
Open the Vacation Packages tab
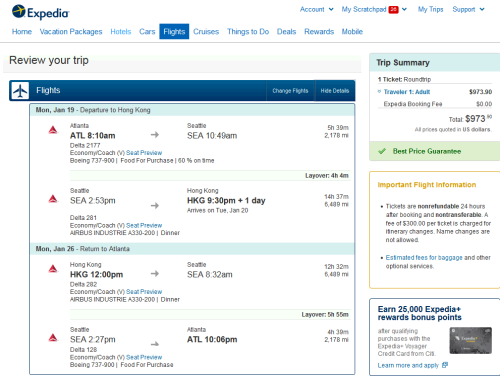coord(71,32)
